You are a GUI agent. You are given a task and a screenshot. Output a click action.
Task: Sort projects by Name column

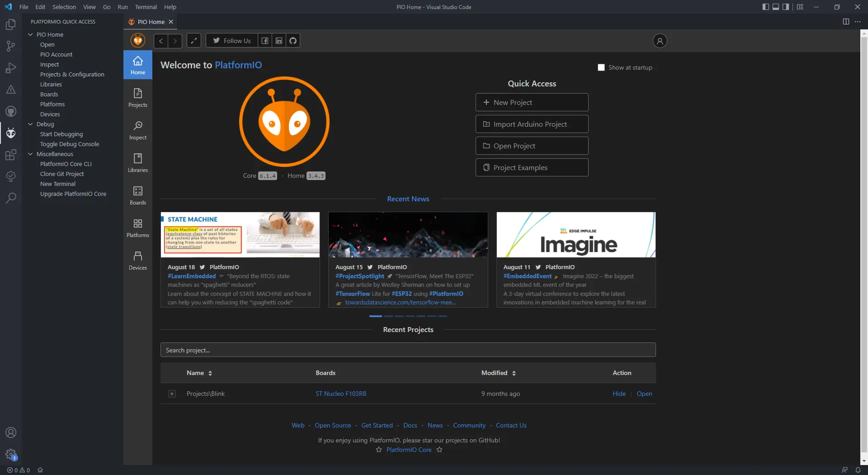199,373
